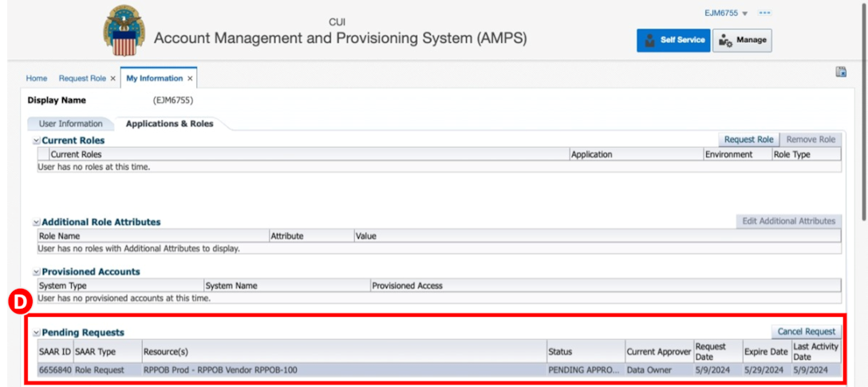Click the Application column header
The image size is (868, 387).
(636, 155)
